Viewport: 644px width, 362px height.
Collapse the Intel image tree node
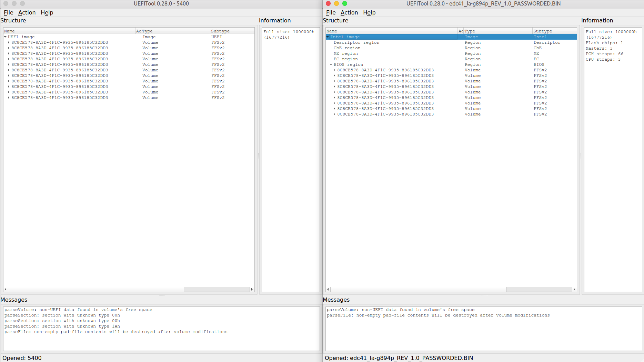tap(328, 37)
